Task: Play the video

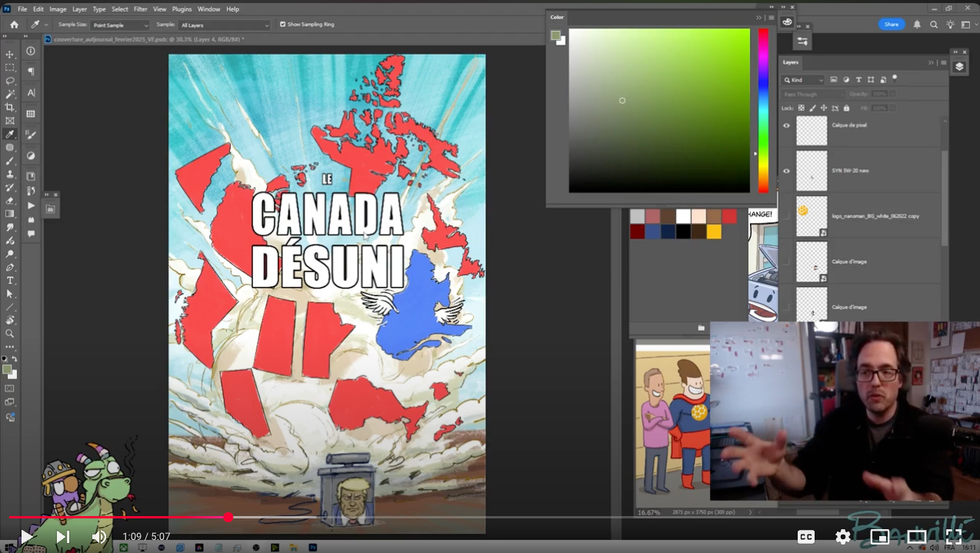Action: click(x=25, y=537)
